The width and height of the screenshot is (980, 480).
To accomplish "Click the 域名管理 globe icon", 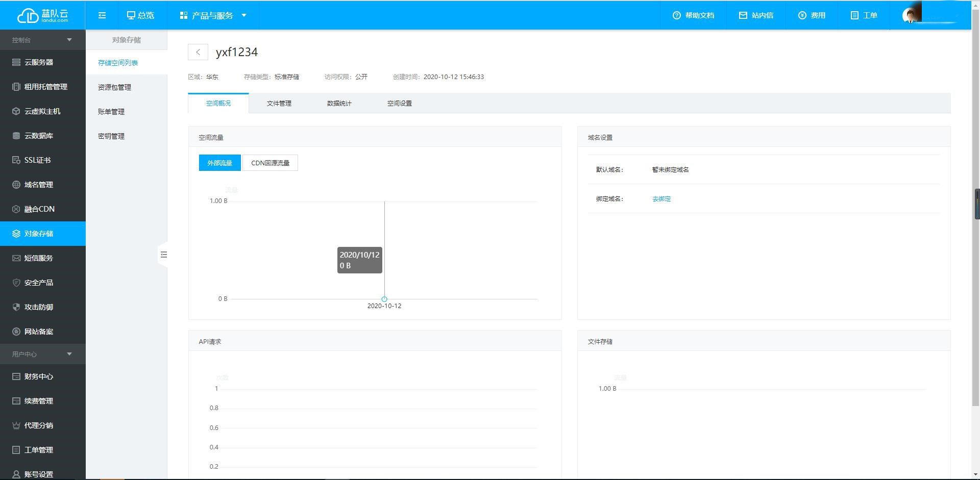I will pyautogui.click(x=16, y=185).
